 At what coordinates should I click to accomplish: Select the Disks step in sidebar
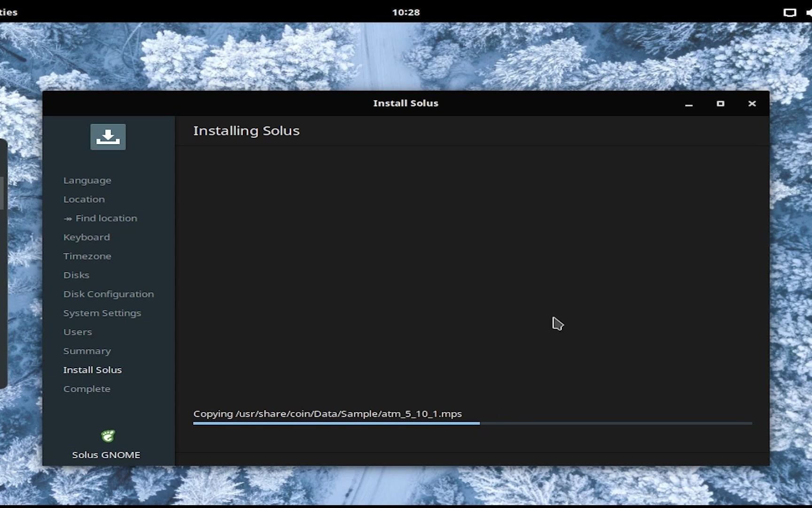tap(76, 275)
